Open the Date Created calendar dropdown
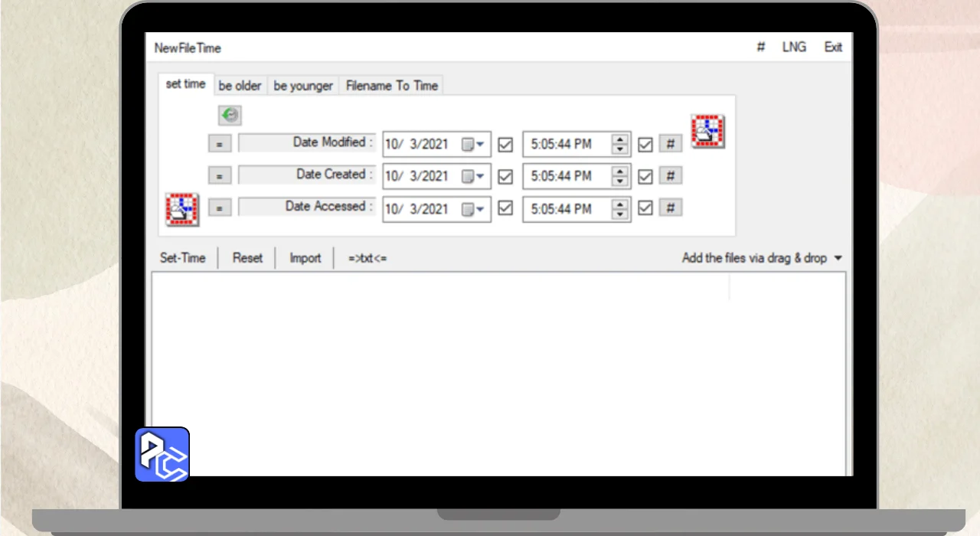 tap(473, 176)
